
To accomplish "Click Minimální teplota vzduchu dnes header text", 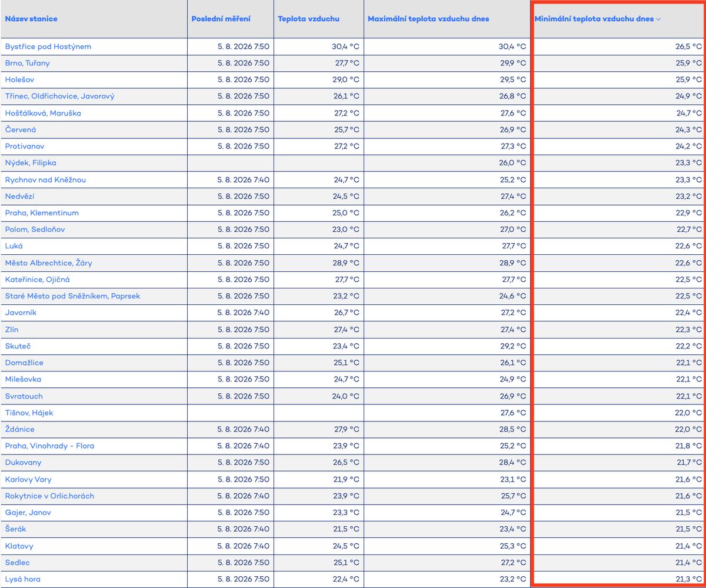I will click(594, 19).
